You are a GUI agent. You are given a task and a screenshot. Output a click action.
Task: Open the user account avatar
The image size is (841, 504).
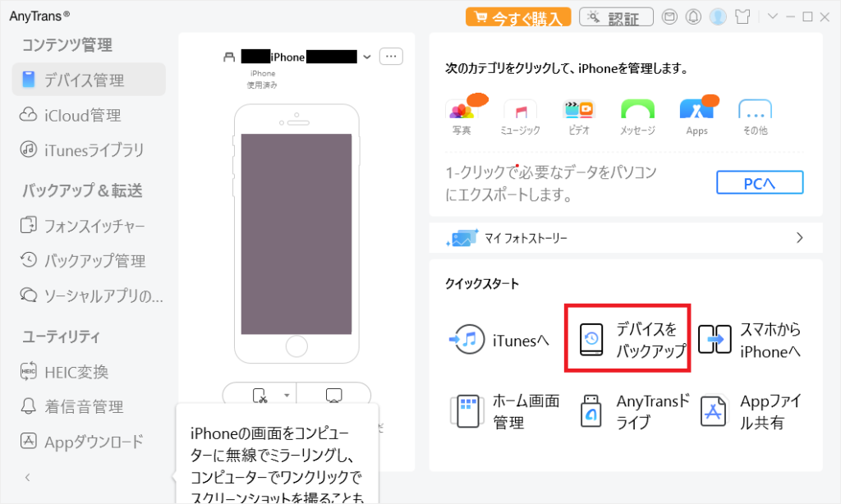click(x=718, y=17)
